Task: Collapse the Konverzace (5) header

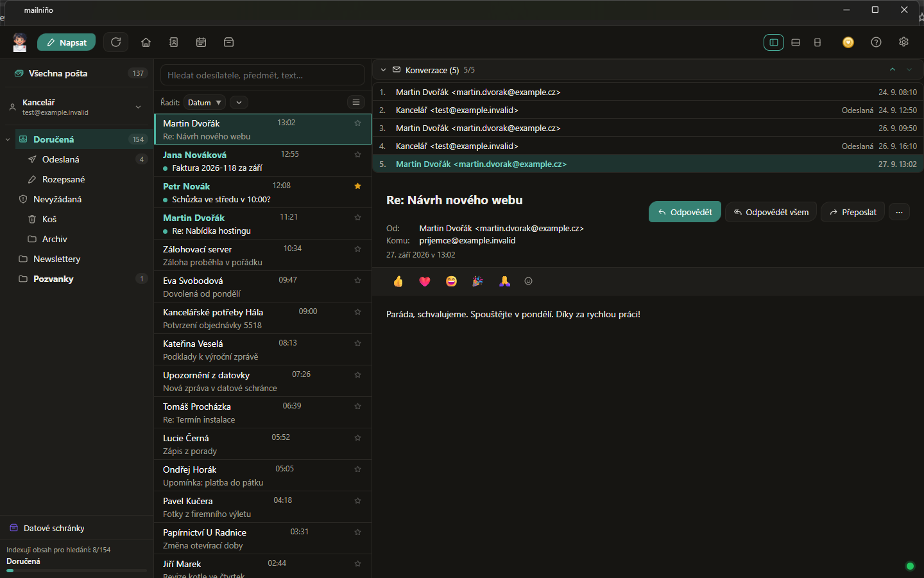Action: [x=383, y=70]
